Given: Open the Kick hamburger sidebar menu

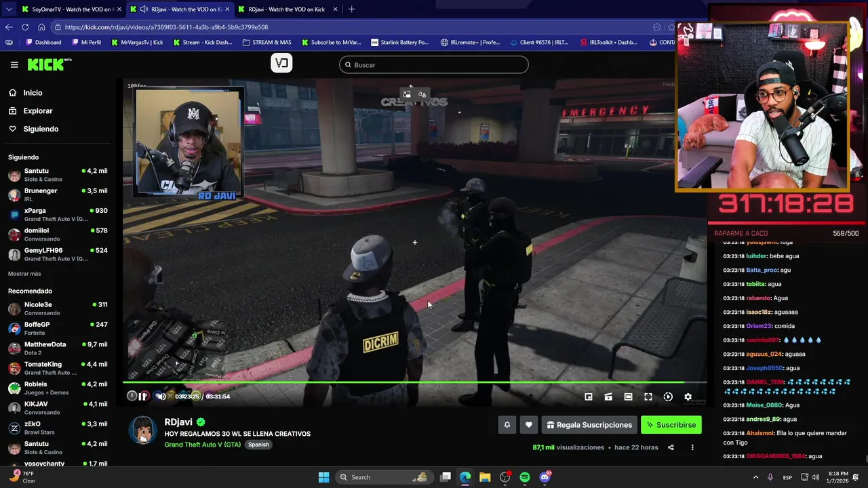Looking at the screenshot, I should pos(14,64).
